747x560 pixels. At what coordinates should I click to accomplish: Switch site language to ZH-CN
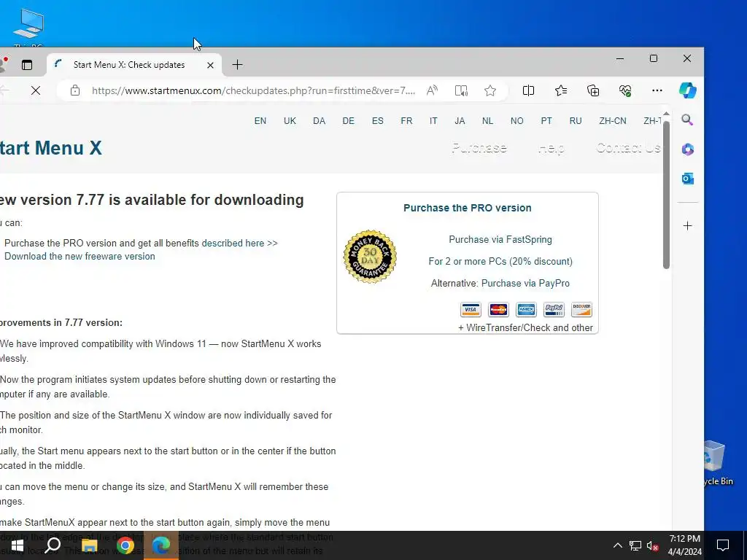(613, 121)
